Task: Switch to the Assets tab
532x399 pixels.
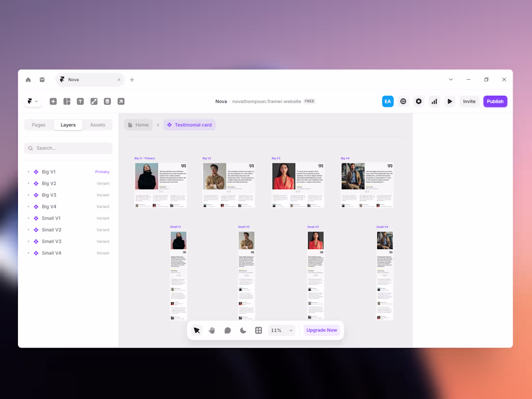Action: click(x=98, y=125)
